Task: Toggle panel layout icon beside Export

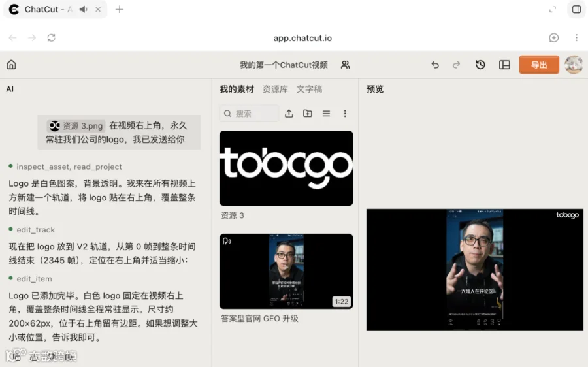Action: [504, 65]
